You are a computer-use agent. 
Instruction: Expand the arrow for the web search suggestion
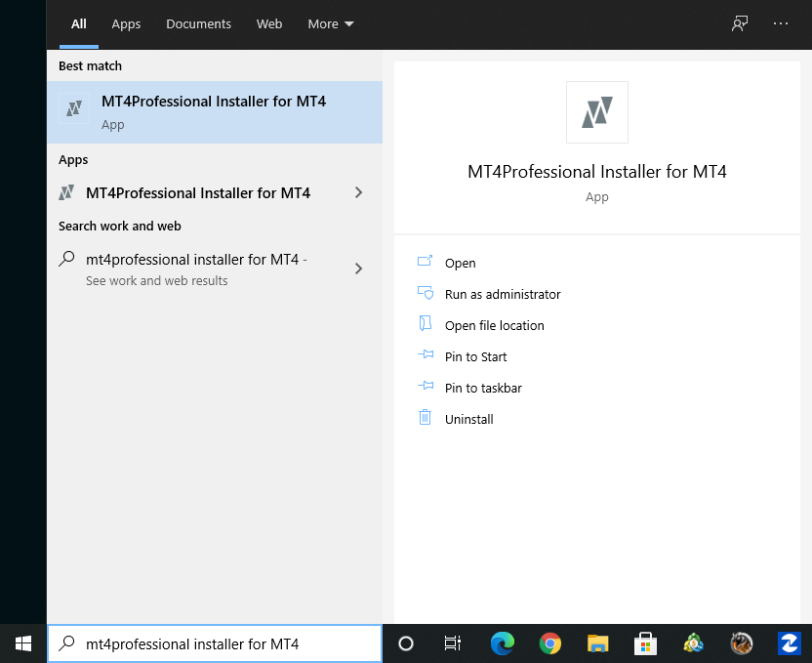point(358,269)
